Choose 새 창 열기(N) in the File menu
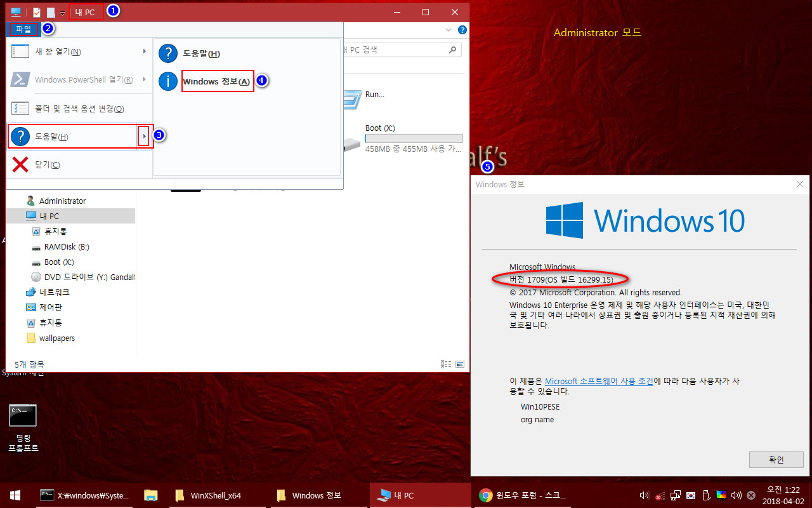Screen dimensions: 812x508 79,51
